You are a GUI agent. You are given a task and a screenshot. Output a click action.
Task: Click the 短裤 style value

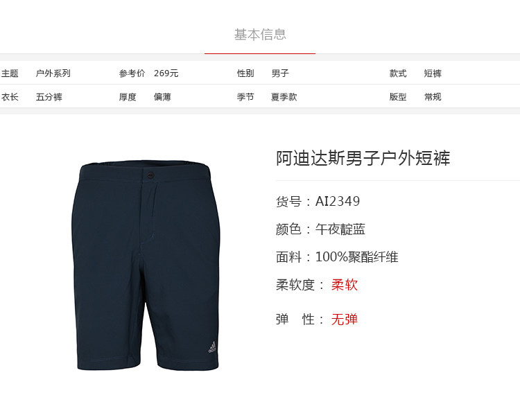[x=433, y=73]
